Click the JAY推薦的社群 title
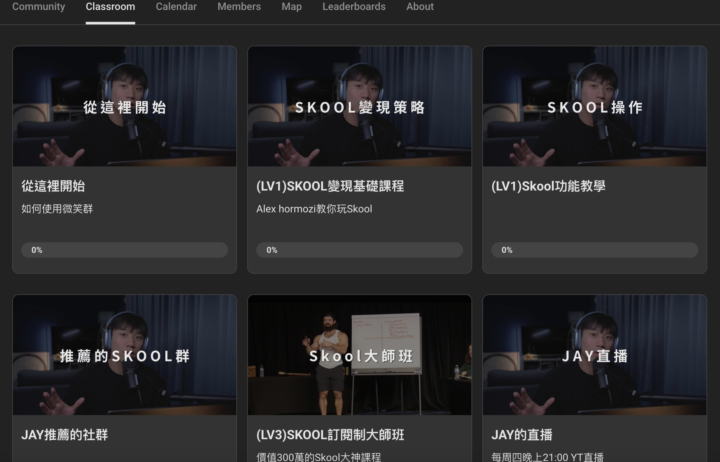 coord(64,435)
